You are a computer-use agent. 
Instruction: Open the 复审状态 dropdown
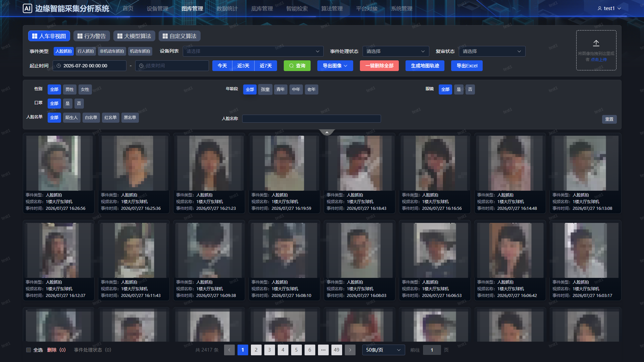coord(492,51)
